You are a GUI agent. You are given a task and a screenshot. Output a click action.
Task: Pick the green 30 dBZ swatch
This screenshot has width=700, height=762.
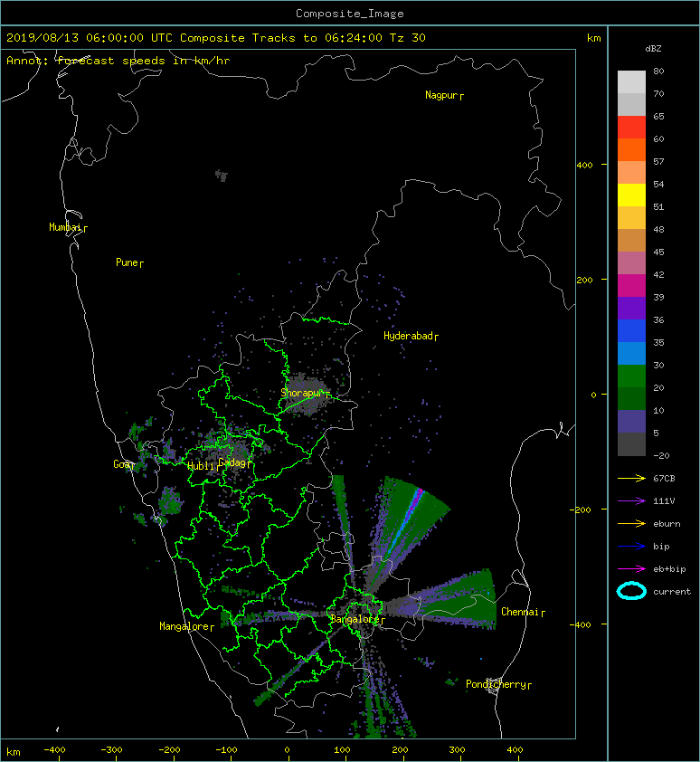click(x=631, y=376)
